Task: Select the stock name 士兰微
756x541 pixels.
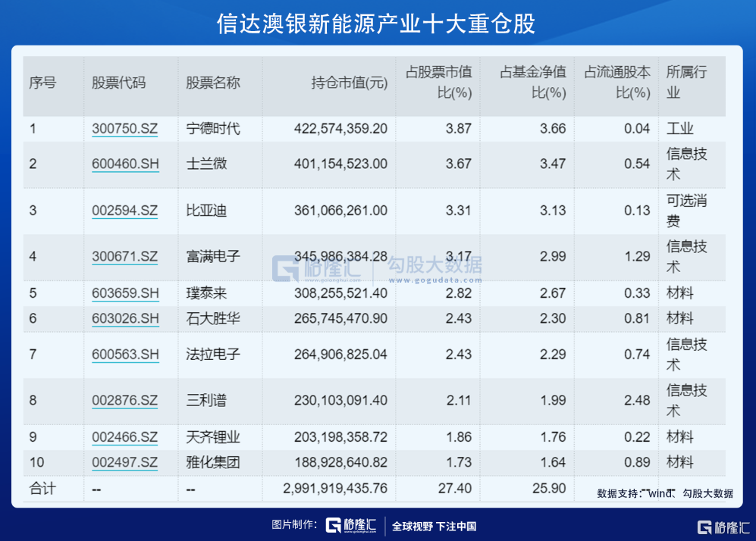Action: [206, 164]
